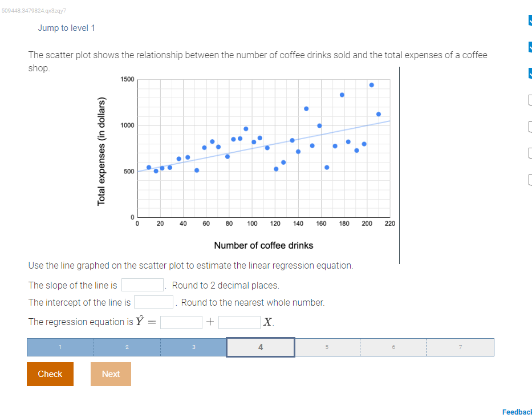Click the second blue checkmark icon on right side

pyautogui.click(x=530, y=46)
